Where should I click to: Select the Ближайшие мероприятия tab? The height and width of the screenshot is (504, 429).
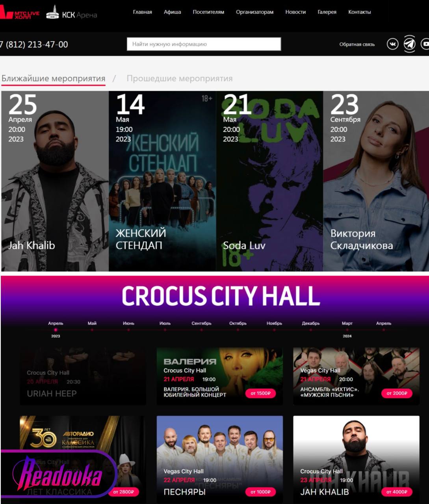tap(53, 78)
